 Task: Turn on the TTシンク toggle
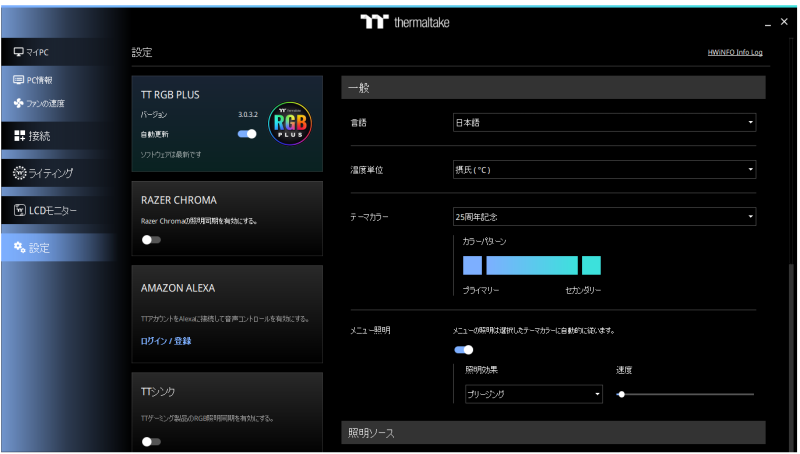pos(151,441)
